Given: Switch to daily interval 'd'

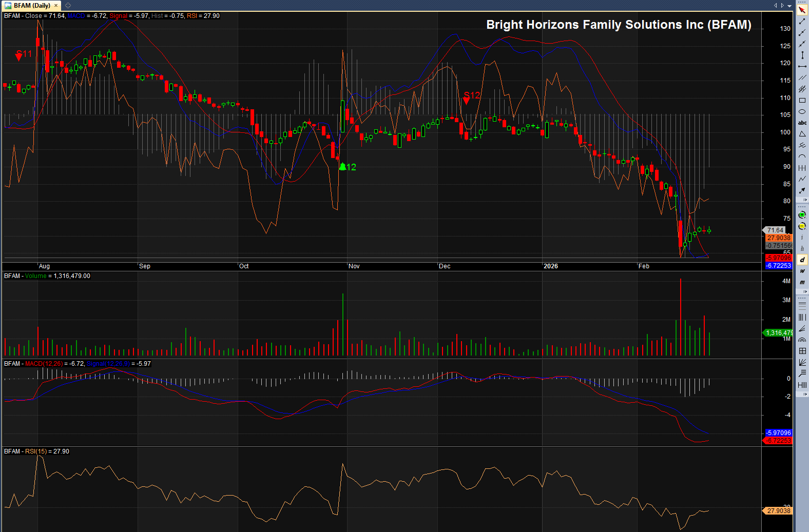Looking at the screenshot, I should (x=802, y=260).
